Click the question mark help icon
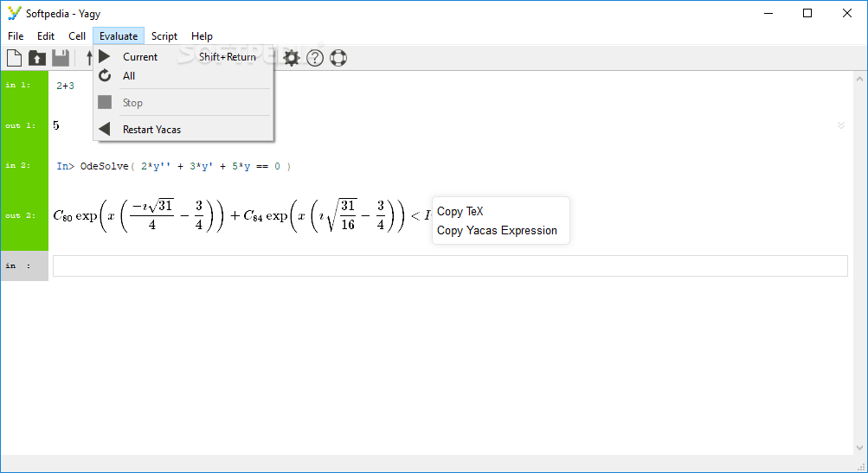The width and height of the screenshot is (868, 473). tap(315, 58)
